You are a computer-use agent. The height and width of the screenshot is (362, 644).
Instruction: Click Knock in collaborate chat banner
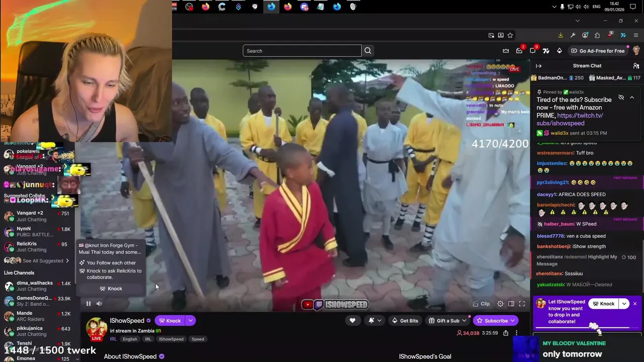click(x=603, y=304)
